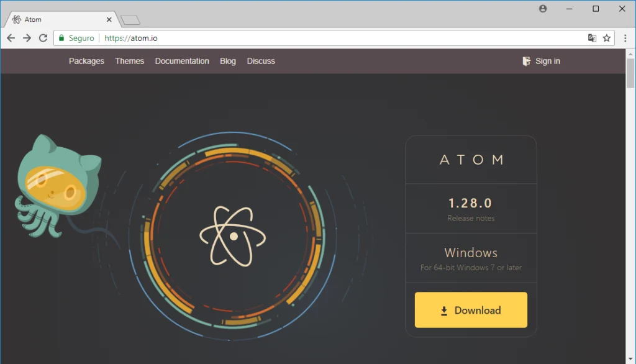Click the Download button for Windows
This screenshot has height=364, width=636.
click(x=471, y=309)
